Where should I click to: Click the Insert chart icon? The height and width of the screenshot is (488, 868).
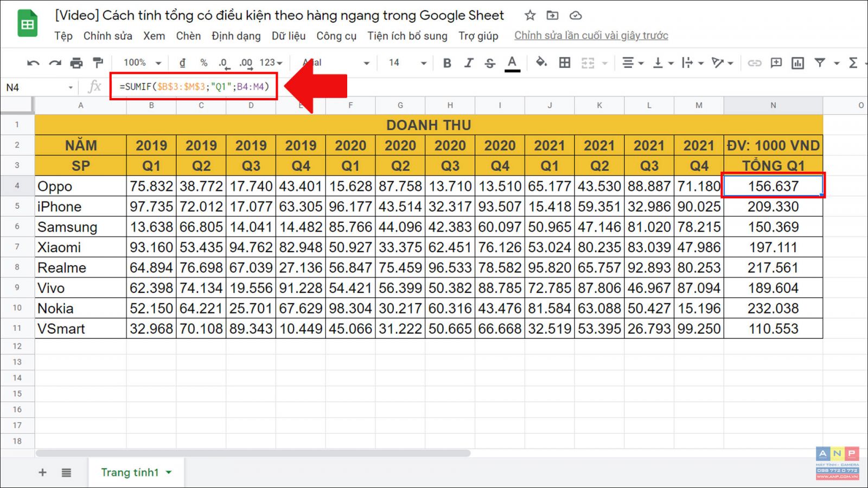797,63
